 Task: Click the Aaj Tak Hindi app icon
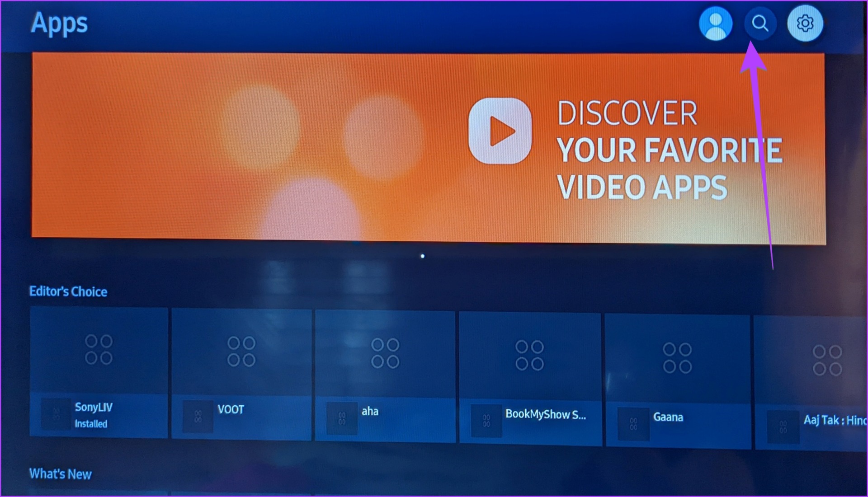[x=827, y=361]
